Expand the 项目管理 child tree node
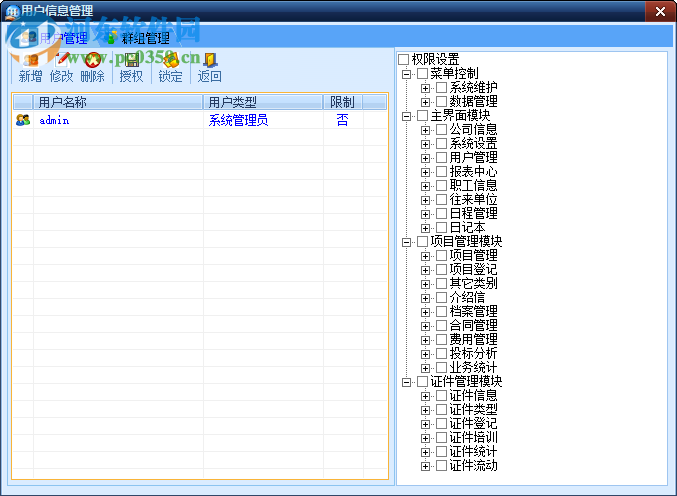Image resolution: width=677 pixels, height=496 pixels. 425,256
